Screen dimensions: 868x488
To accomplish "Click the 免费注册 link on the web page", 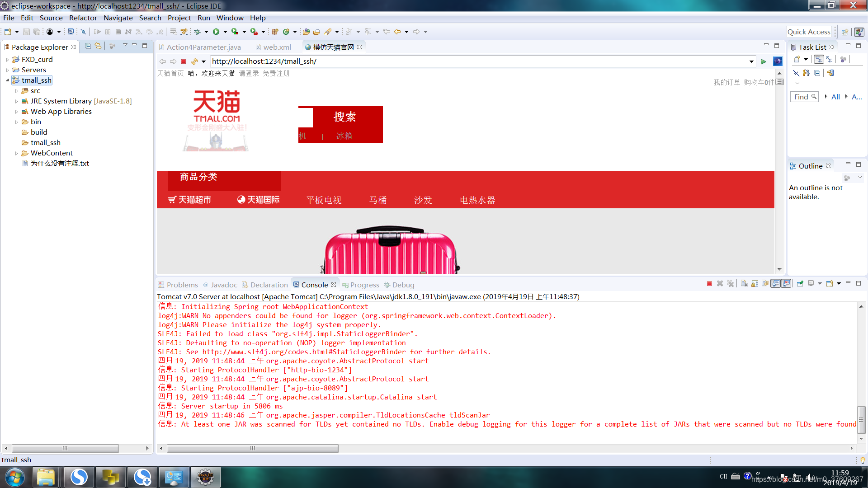I will tap(276, 73).
